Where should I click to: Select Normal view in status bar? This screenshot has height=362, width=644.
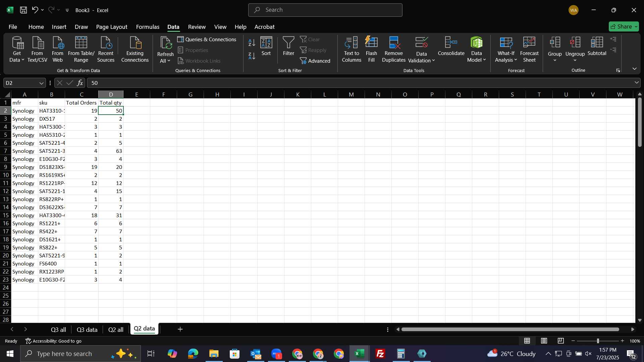tap(527, 341)
